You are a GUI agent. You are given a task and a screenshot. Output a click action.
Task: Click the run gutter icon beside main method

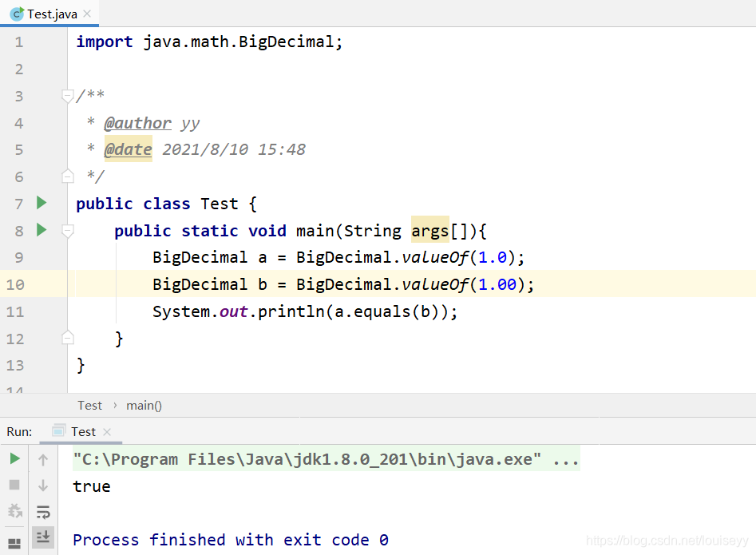tap(42, 230)
